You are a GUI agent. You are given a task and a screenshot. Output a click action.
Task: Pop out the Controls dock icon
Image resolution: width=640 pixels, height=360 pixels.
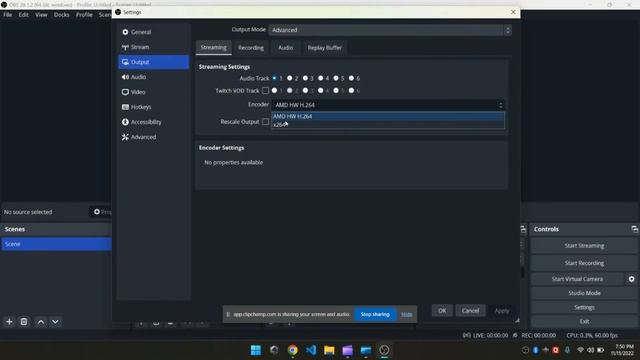pyautogui.click(x=634, y=229)
